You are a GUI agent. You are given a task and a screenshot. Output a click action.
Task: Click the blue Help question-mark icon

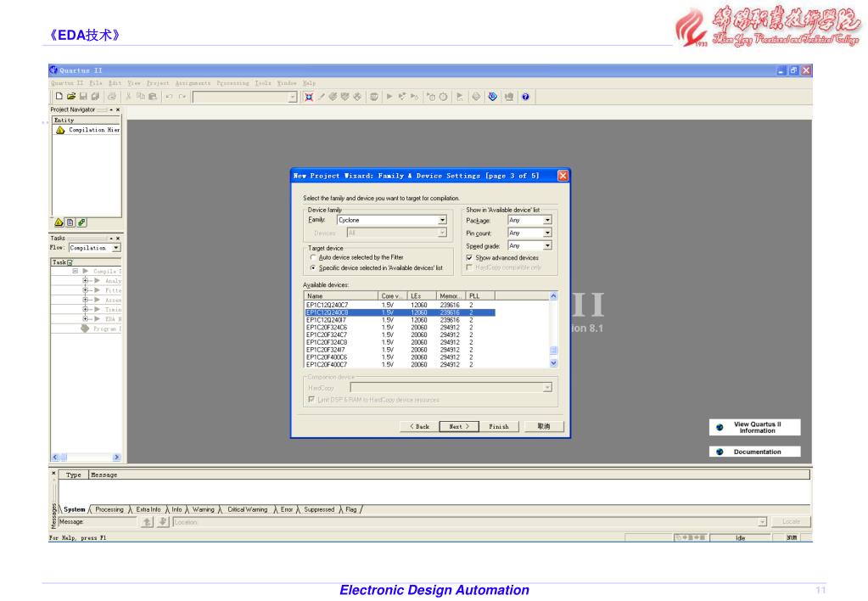pyautogui.click(x=525, y=97)
